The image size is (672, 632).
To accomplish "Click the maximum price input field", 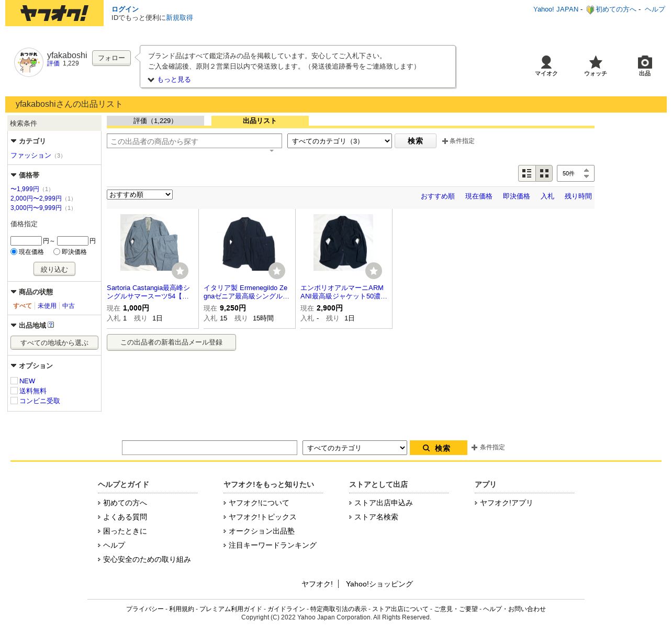I will [x=73, y=241].
